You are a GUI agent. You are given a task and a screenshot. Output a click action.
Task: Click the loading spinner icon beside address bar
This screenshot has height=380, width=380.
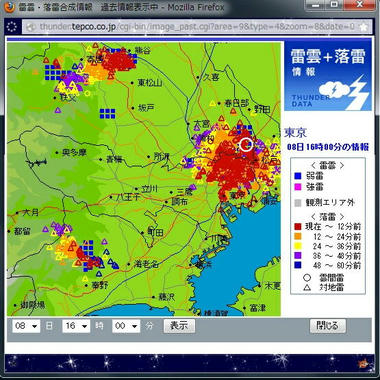12,27
